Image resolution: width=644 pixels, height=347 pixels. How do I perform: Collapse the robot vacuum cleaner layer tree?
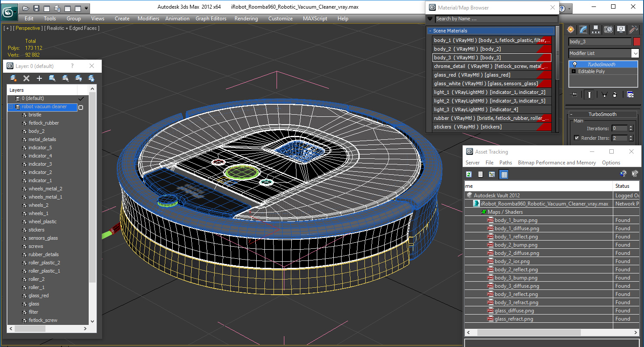11,107
